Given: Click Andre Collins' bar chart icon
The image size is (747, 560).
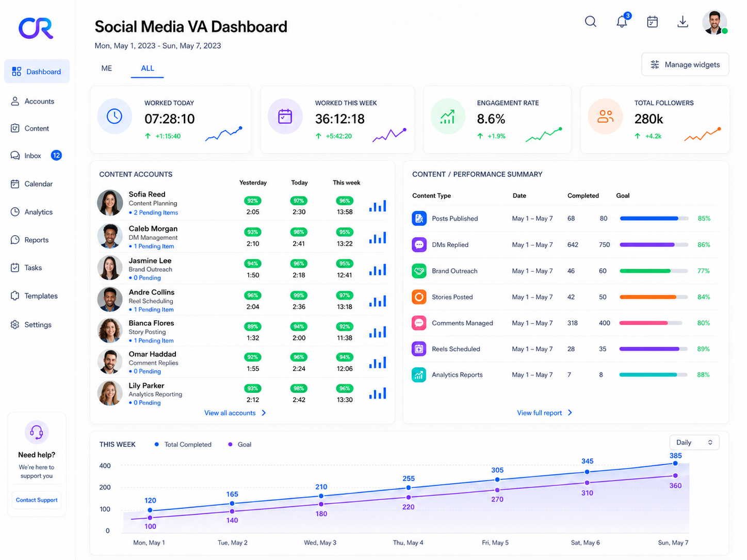Looking at the screenshot, I should point(378,301).
